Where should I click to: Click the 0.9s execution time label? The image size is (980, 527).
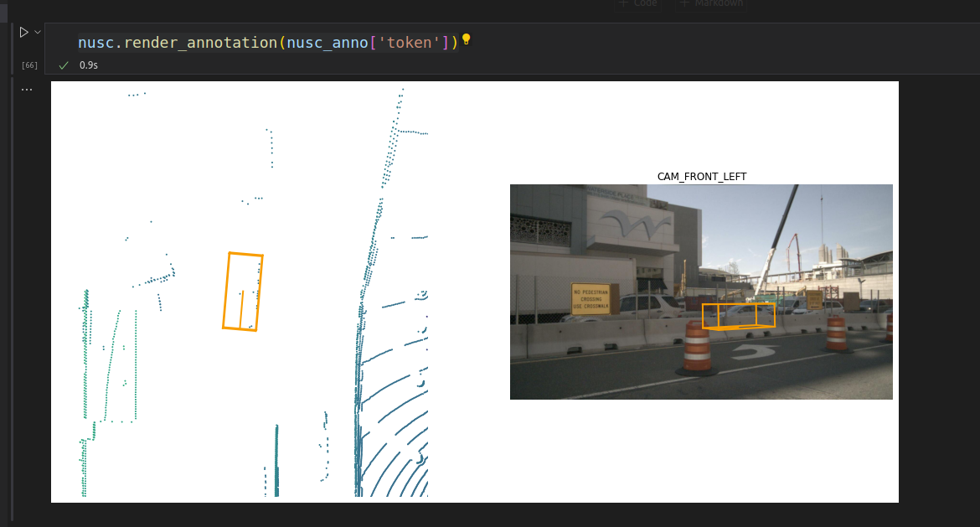[x=87, y=64]
